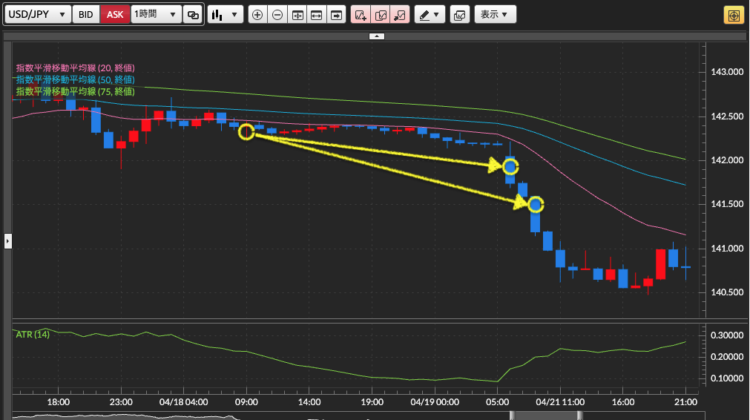The height and width of the screenshot is (420, 750).
Task: Click the chart template save icon
Action: pos(459,15)
